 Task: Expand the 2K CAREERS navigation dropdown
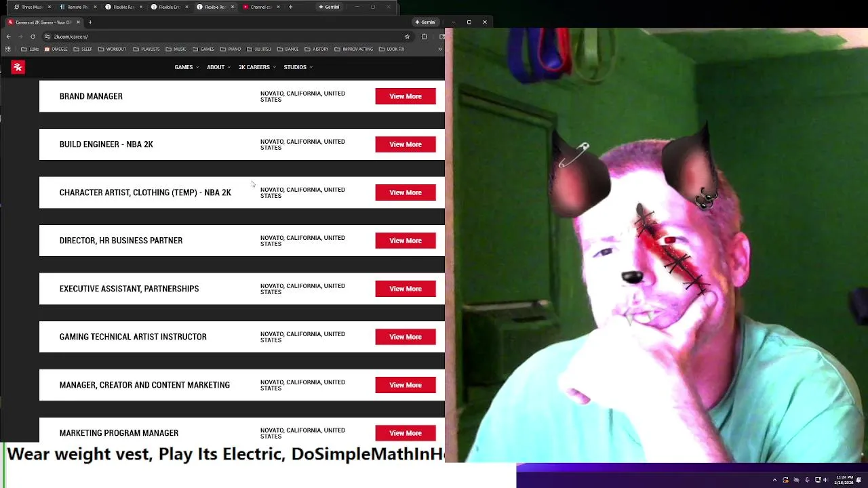[x=257, y=67]
